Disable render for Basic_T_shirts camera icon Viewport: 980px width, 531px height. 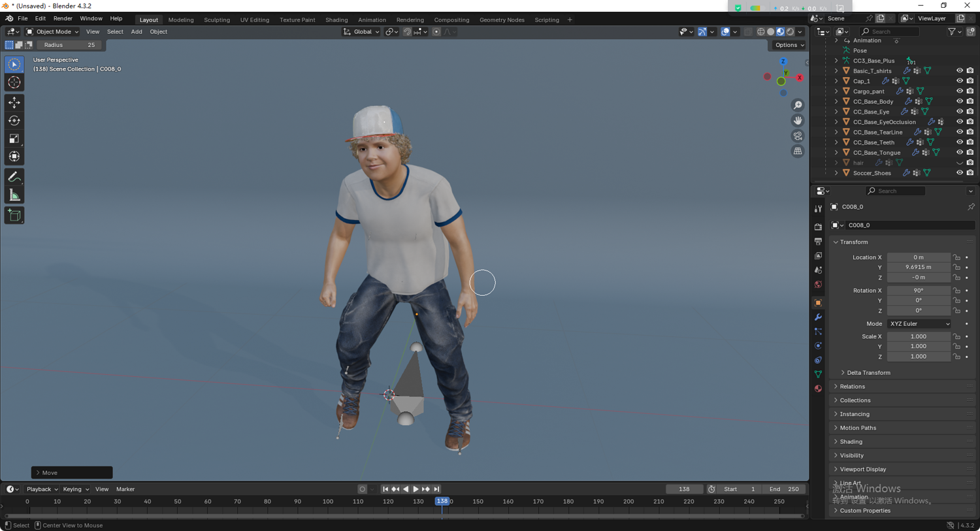(x=970, y=71)
